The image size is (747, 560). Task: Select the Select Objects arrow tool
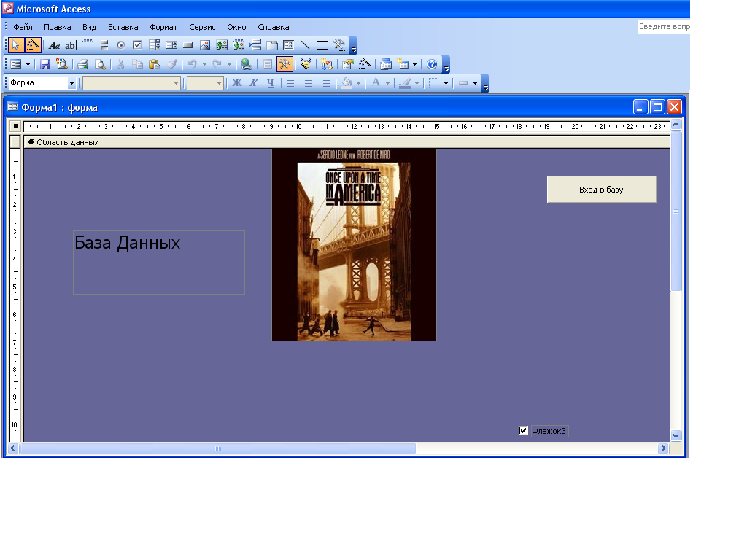point(16,45)
